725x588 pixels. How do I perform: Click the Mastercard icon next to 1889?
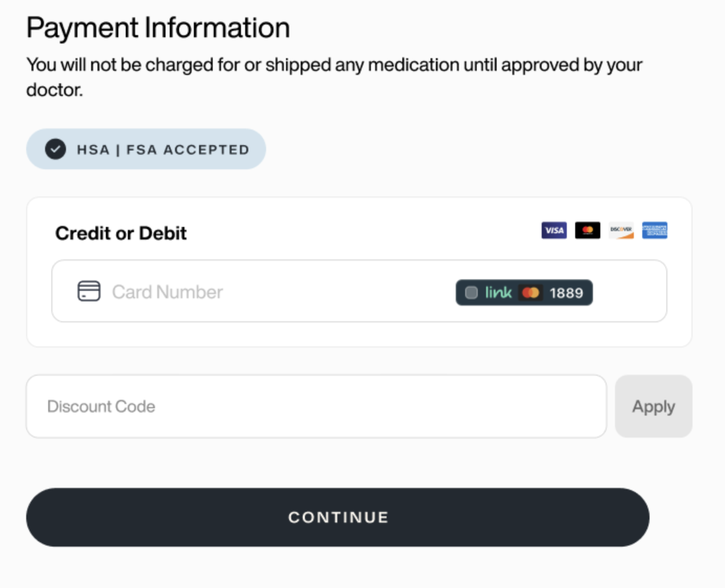(x=531, y=292)
